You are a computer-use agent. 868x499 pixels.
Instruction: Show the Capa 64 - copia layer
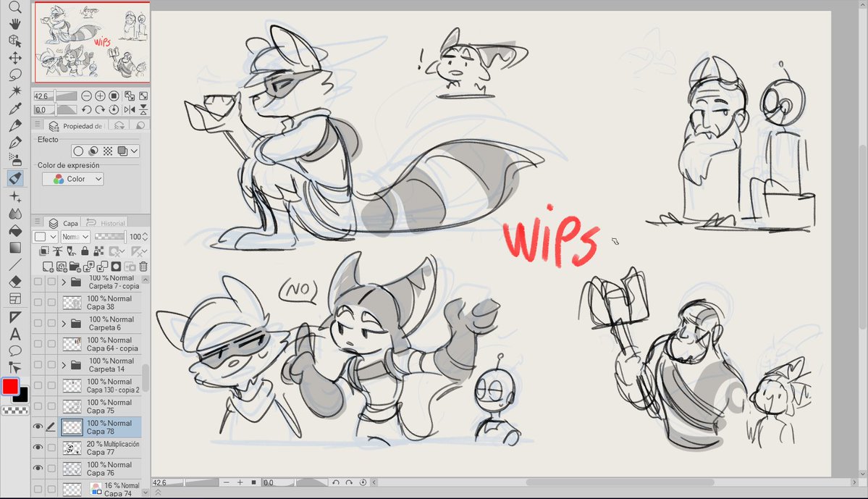pyautogui.click(x=38, y=344)
